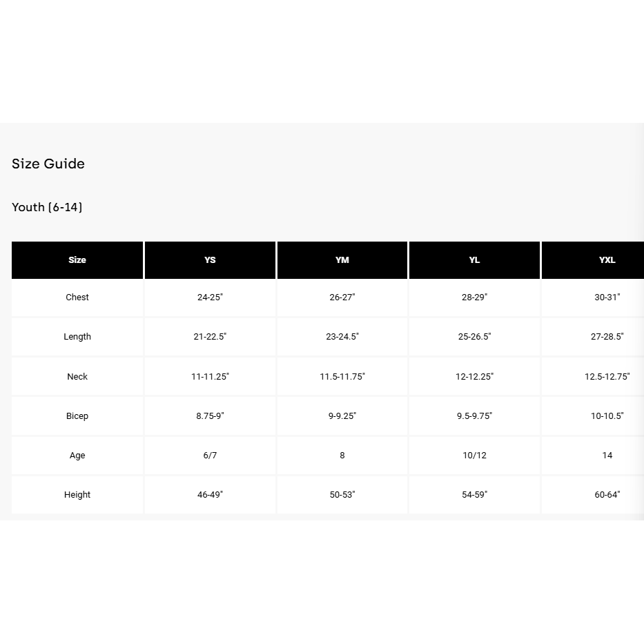Screen dimensions: 644x644
Task: Click the YS height value 46-49"
Action: point(210,495)
